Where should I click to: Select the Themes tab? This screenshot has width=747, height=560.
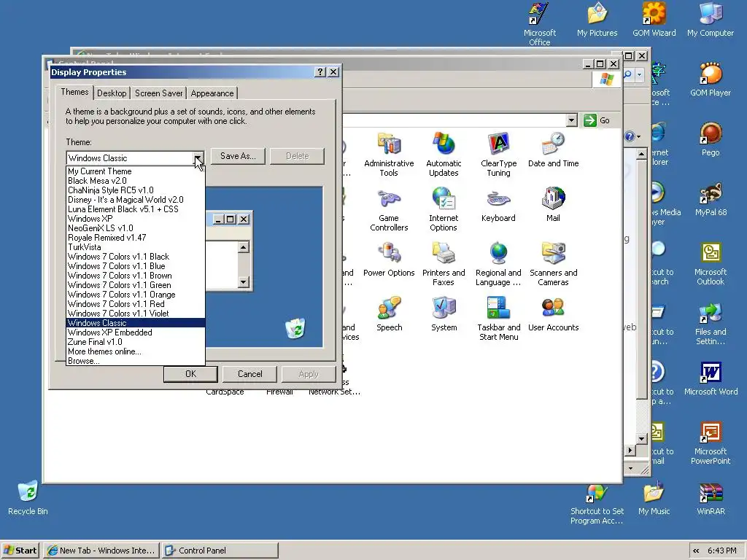pyautogui.click(x=74, y=92)
